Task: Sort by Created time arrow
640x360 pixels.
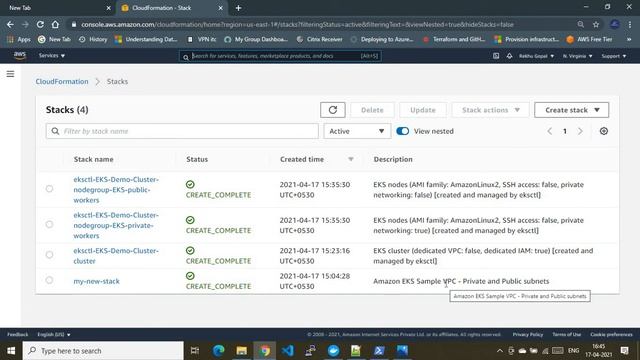Action: [x=351, y=159]
